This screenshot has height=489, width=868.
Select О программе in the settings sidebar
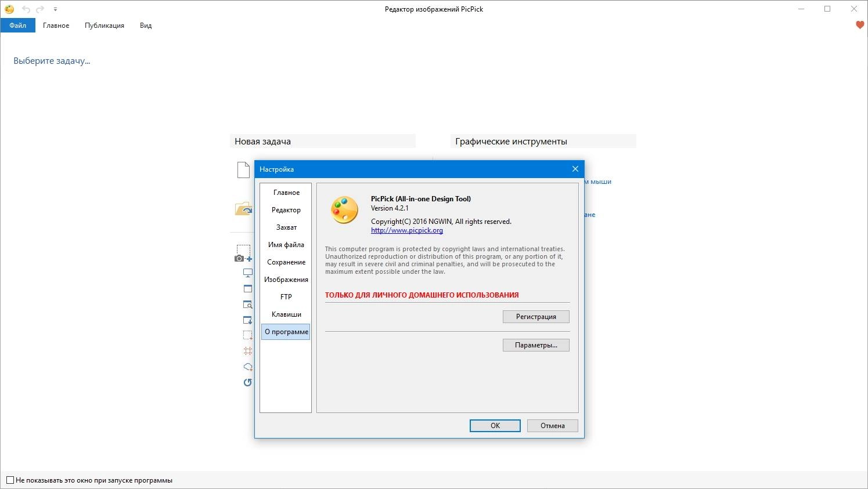point(286,332)
